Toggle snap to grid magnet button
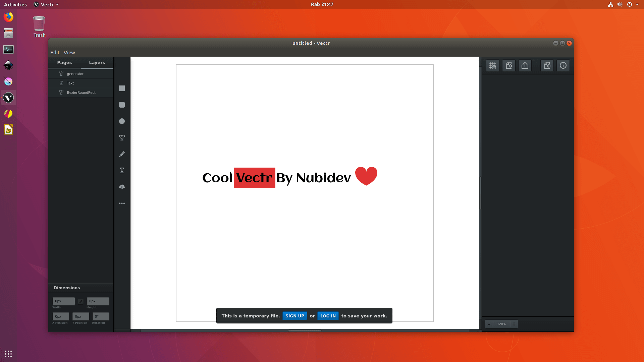This screenshot has height=362, width=644. pyautogui.click(x=493, y=66)
